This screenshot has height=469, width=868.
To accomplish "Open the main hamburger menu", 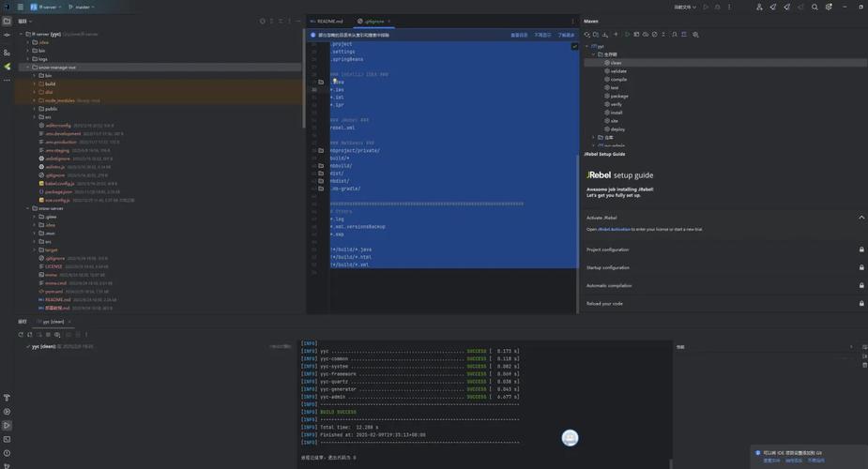I will point(21,8).
